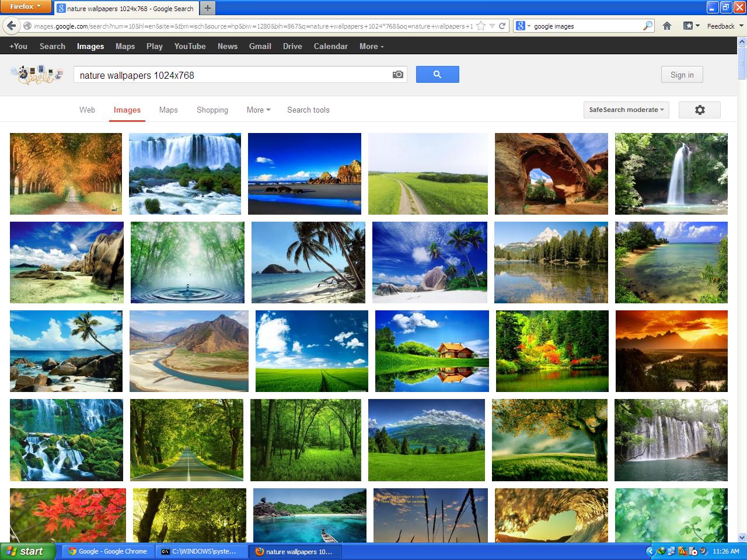Open the SafeSearch moderate dropdown
747x560 pixels.
(626, 110)
